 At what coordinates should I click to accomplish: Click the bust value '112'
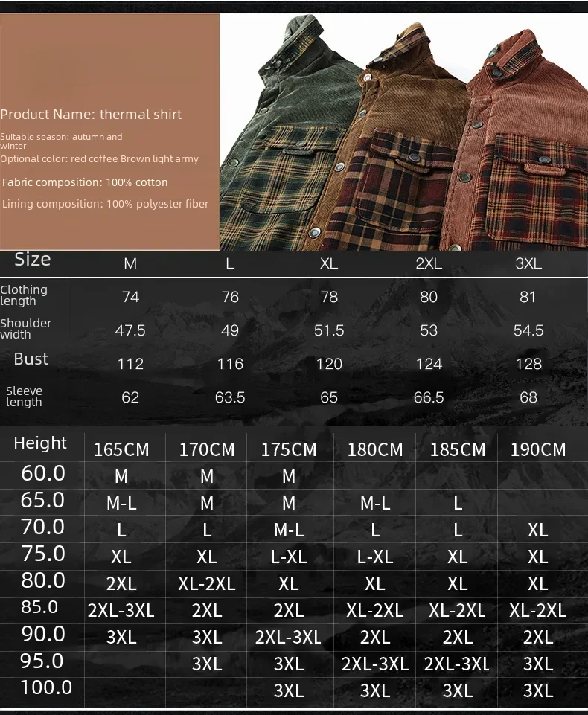pyautogui.click(x=130, y=364)
